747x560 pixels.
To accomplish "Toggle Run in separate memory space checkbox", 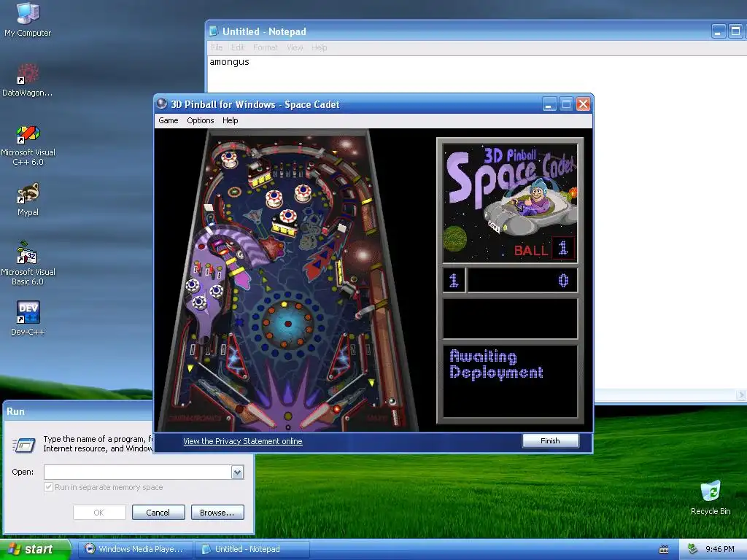I will [48, 486].
